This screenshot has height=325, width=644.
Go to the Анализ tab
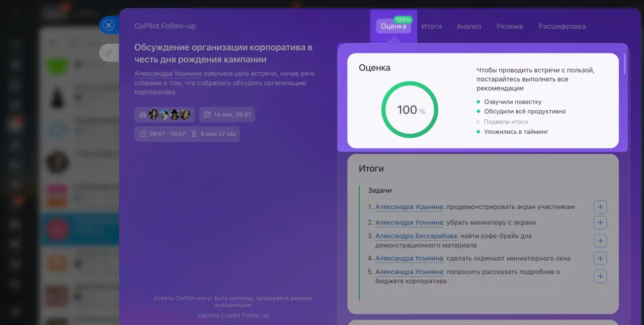[469, 26]
